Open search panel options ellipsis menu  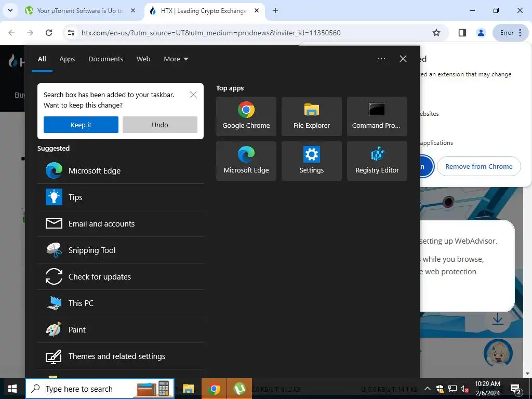tap(381, 59)
